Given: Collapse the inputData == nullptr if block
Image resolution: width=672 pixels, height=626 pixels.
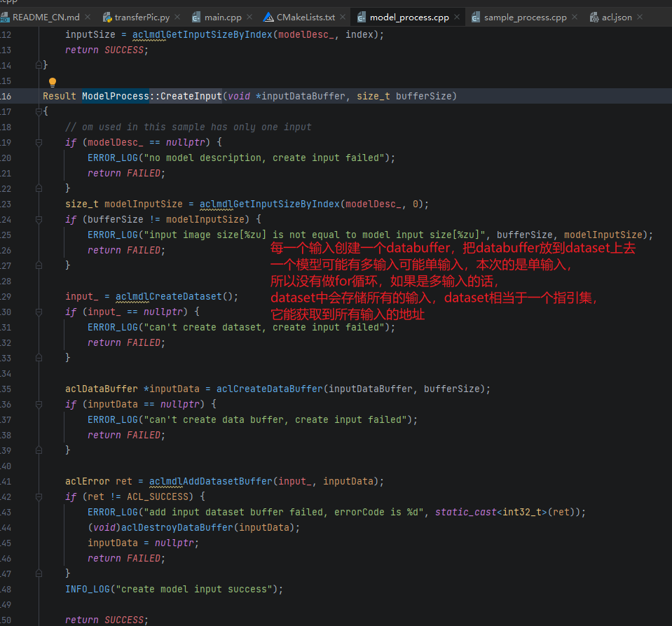Looking at the screenshot, I should 39,405.
